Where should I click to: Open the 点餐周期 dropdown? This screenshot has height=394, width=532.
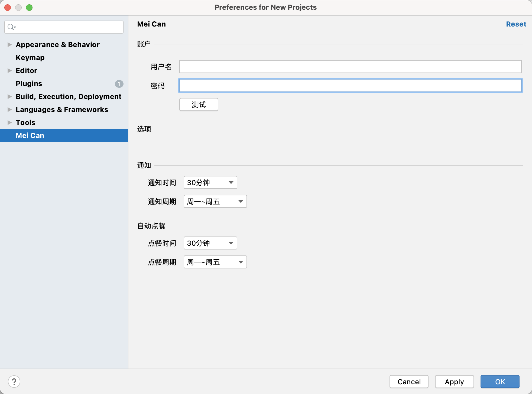tap(215, 262)
